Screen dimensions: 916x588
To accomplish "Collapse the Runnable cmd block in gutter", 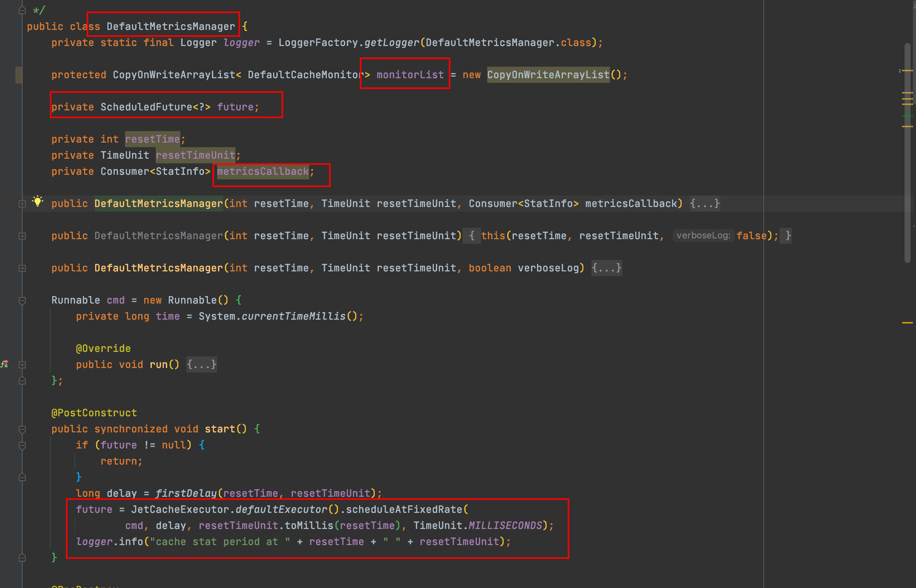I will point(22,301).
